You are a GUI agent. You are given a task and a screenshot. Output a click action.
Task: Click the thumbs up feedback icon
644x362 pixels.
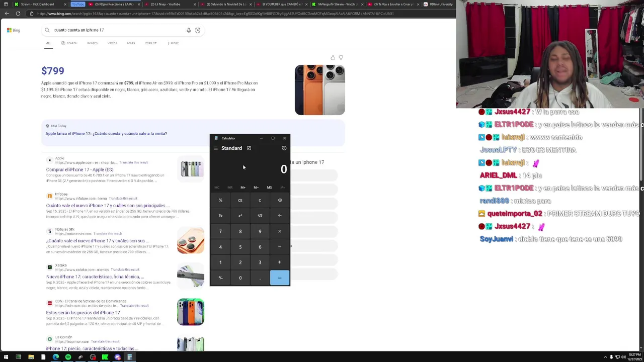[333, 58]
